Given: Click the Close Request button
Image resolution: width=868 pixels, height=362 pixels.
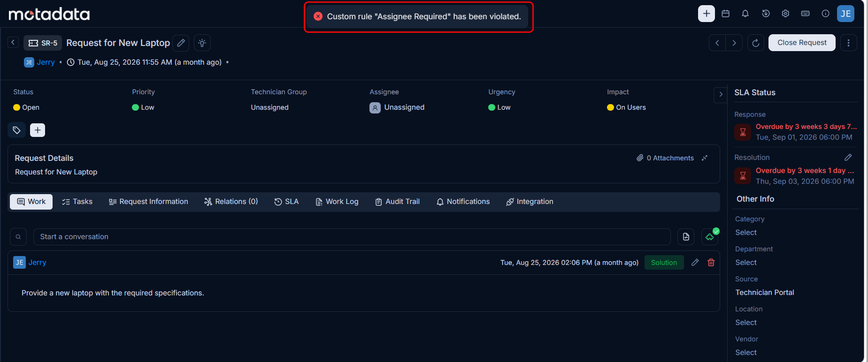Looking at the screenshot, I should point(802,43).
